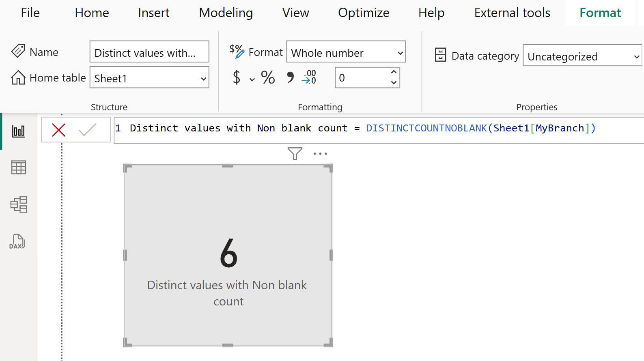
Task: Commit the formula with checkmark
Action: coord(87,130)
